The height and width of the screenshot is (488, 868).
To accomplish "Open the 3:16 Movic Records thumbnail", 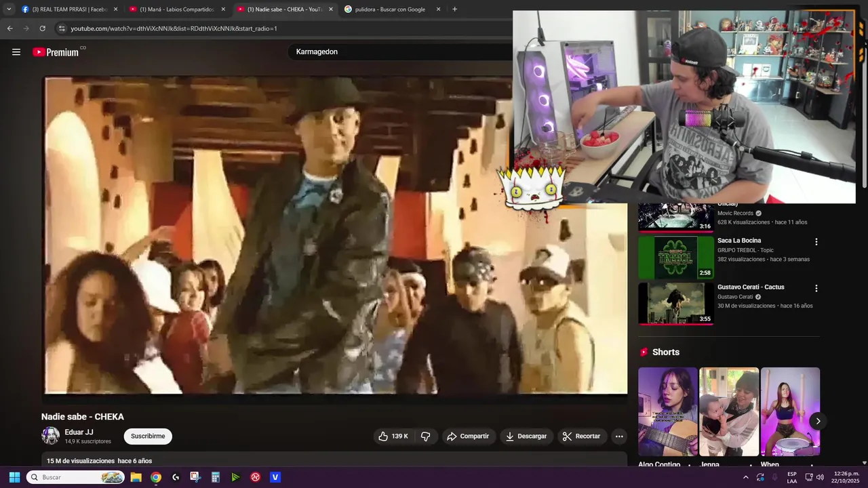I will coord(675,217).
